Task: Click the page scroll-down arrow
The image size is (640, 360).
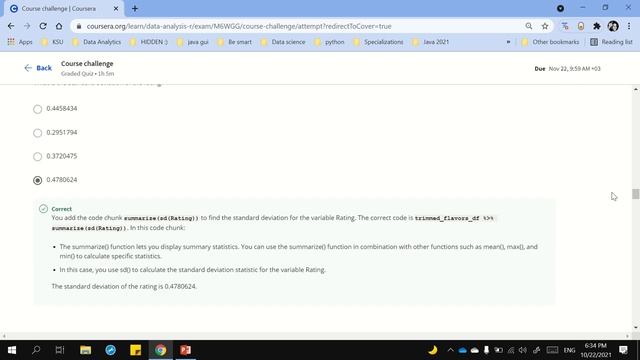Action: pos(636,327)
